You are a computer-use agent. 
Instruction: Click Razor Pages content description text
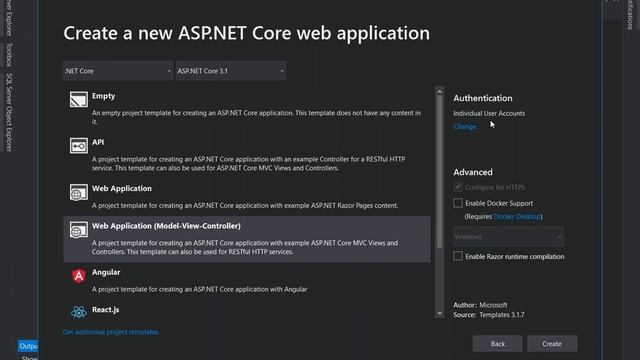point(244,205)
